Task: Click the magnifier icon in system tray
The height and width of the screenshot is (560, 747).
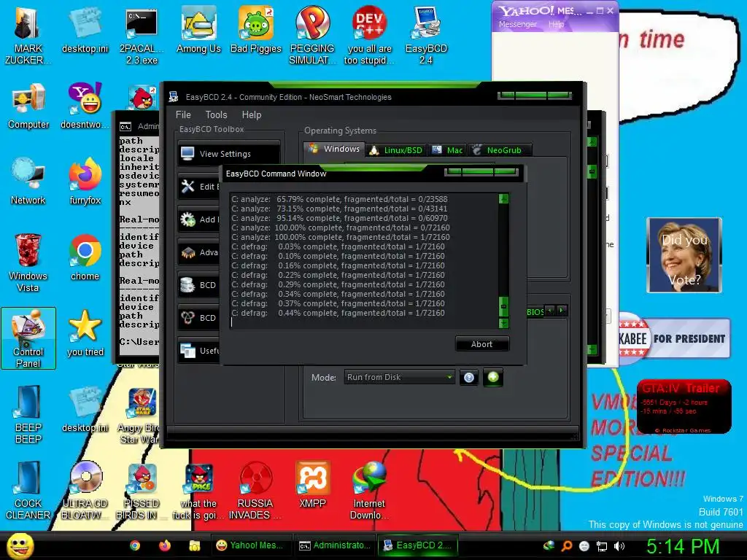Action: 567,546
